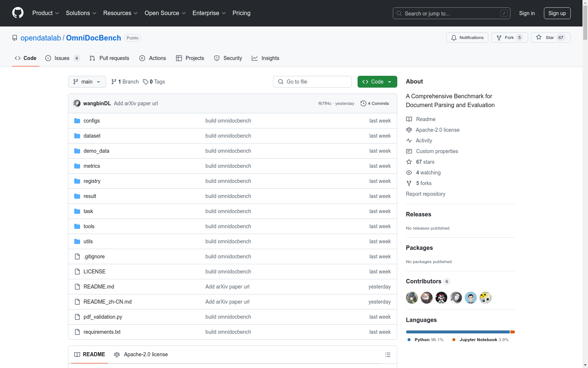Viewport: 588px width, 368px height.
Task: Click the GitHub logo icon
Action: click(x=18, y=13)
